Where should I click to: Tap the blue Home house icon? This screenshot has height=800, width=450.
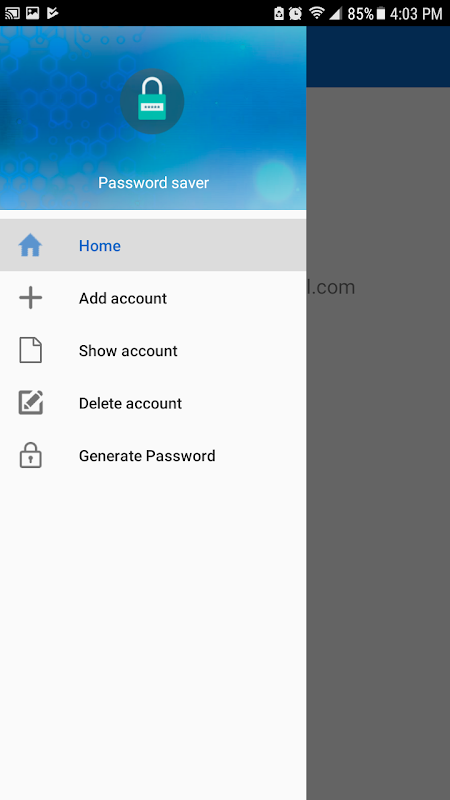point(30,245)
